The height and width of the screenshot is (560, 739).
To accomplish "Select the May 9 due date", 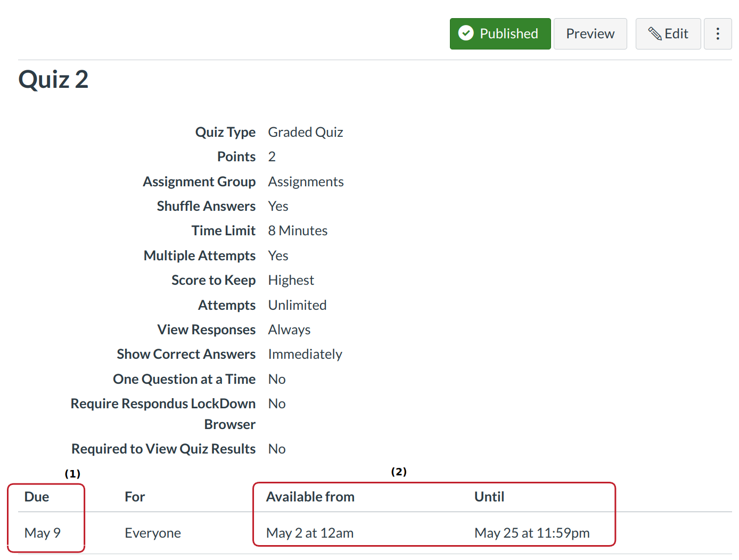I will [x=43, y=533].
